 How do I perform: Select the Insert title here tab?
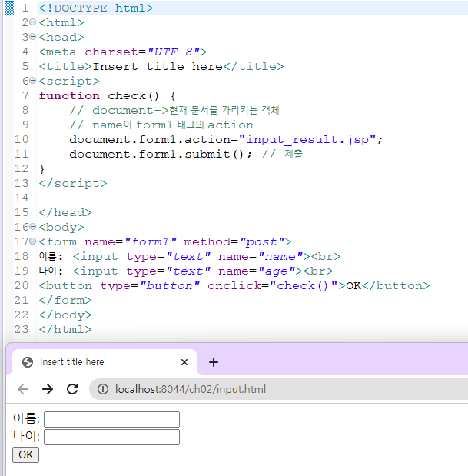(x=105, y=362)
